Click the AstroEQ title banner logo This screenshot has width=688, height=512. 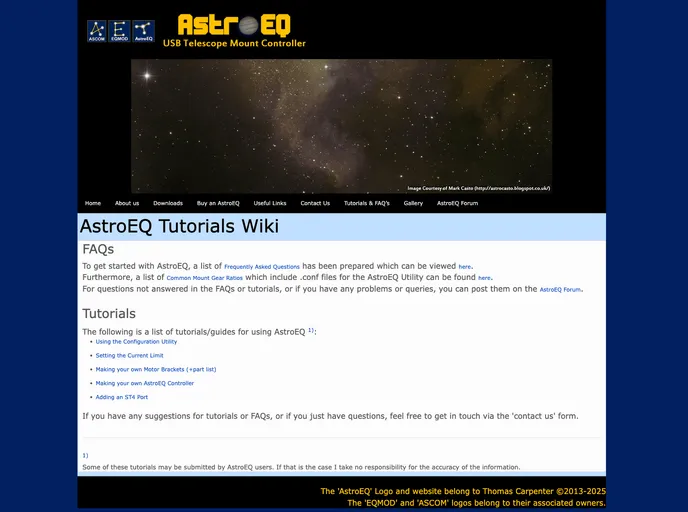234,25
